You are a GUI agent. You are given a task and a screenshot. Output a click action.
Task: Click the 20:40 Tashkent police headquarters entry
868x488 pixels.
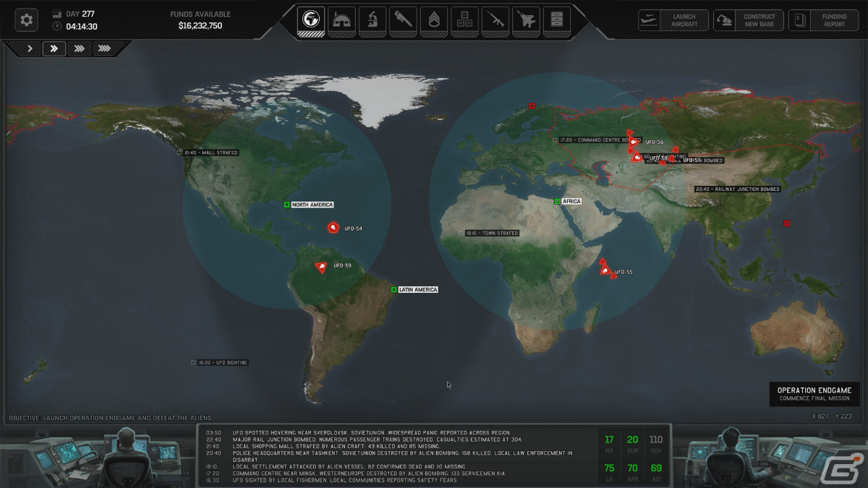[389, 456]
